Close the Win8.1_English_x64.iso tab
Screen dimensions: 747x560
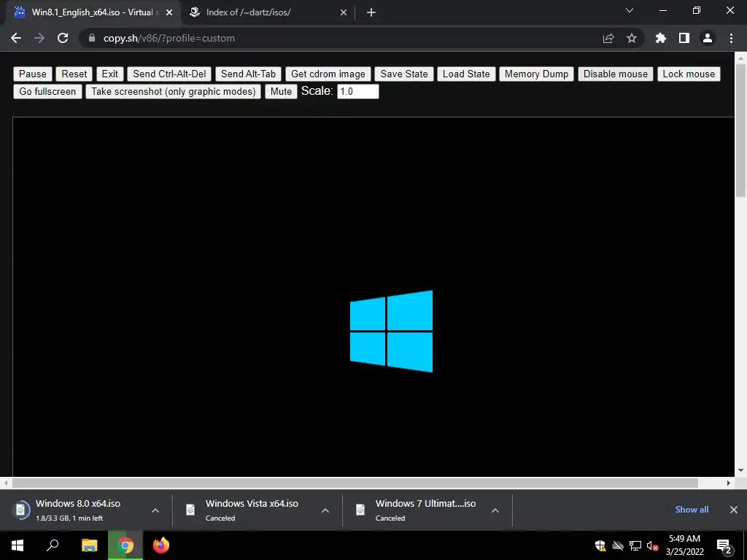coord(169,12)
